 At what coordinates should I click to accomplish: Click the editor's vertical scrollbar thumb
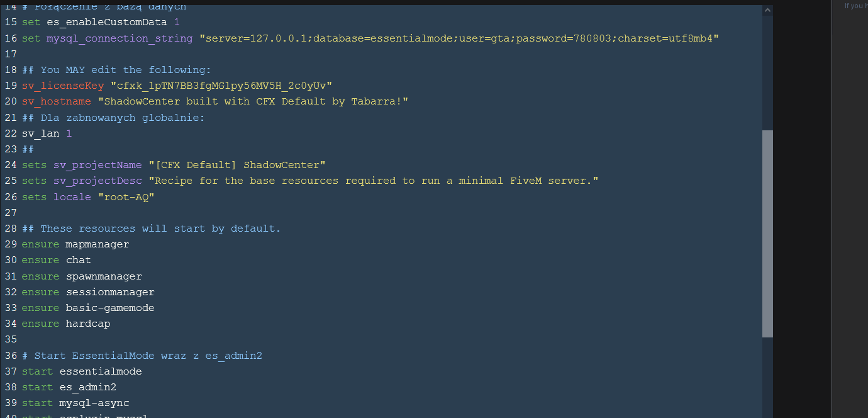[767, 233]
